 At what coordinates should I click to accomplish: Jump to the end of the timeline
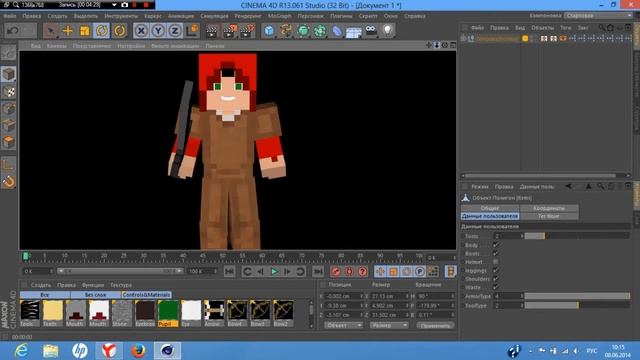(x=318, y=271)
